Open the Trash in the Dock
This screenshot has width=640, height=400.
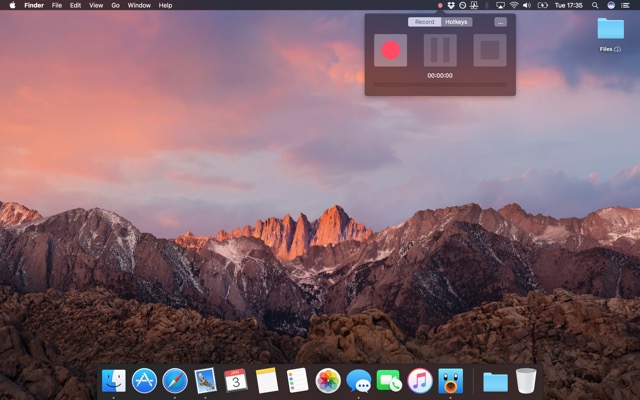coord(526,380)
